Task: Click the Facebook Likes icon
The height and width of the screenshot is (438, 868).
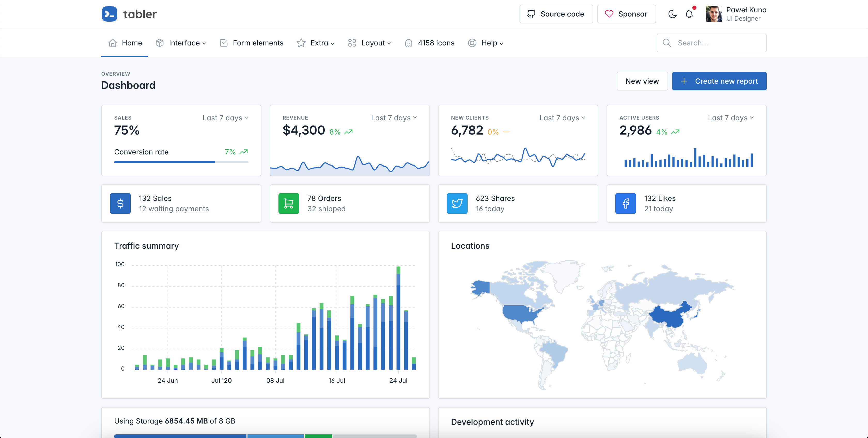Action: pos(625,203)
